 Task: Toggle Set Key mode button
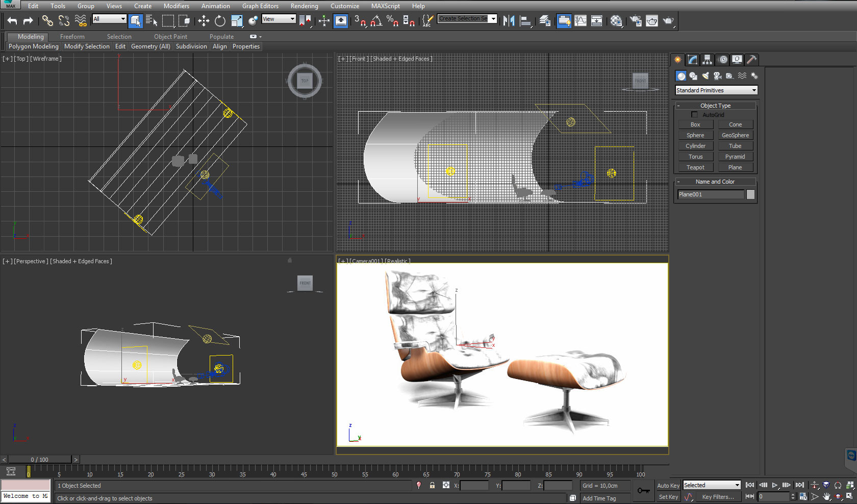pyautogui.click(x=668, y=497)
